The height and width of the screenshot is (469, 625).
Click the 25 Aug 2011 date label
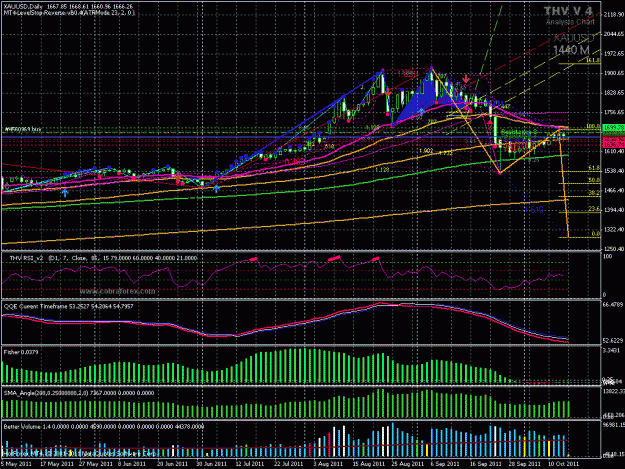point(407,464)
